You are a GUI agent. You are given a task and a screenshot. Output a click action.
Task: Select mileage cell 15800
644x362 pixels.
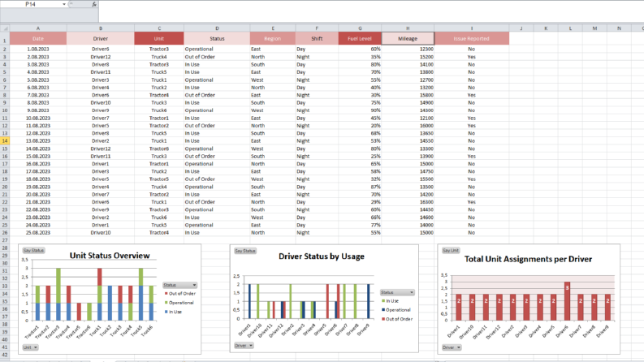[408, 95]
